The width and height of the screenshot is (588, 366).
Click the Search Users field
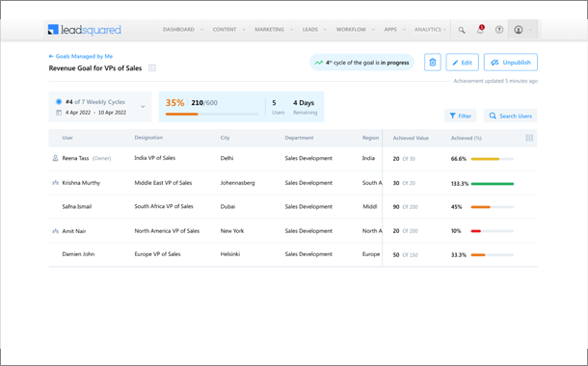click(510, 116)
